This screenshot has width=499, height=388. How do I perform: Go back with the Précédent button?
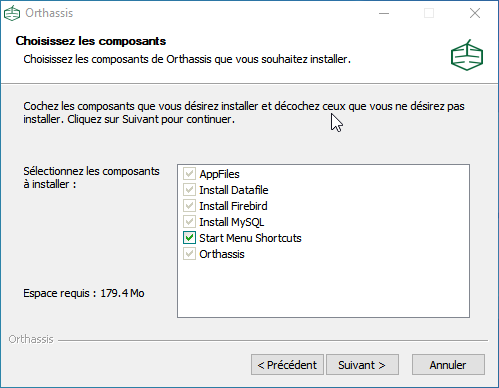coord(287,365)
